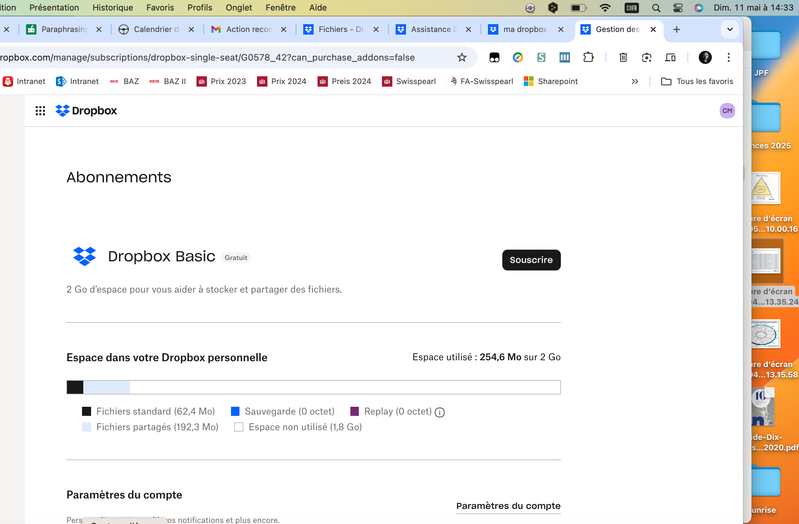Open a new browser tab
This screenshot has height=524, width=799.
pos(676,30)
